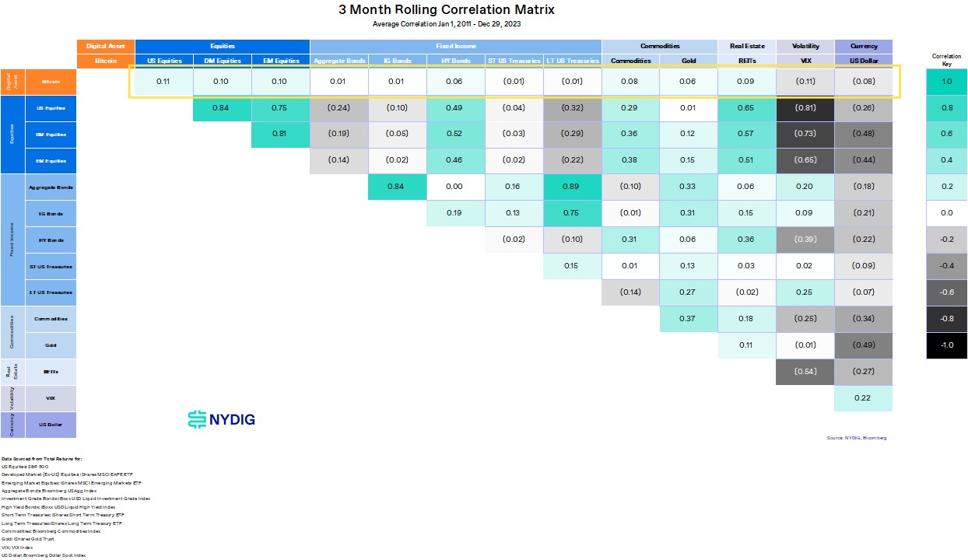The image size is (968, 560).
Task: Click Gold vs US Dollar cell (0.49)
Action: pyautogui.click(x=864, y=345)
